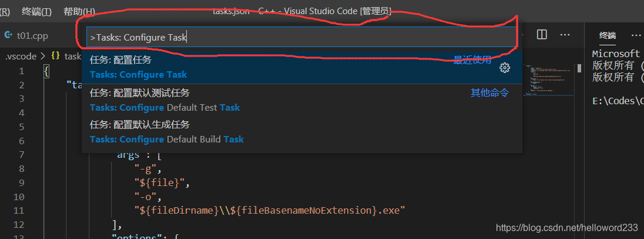Viewport: 644px width, 239px height.
Task: Click line number 11 in the gutter
Action: pyautogui.click(x=19, y=211)
